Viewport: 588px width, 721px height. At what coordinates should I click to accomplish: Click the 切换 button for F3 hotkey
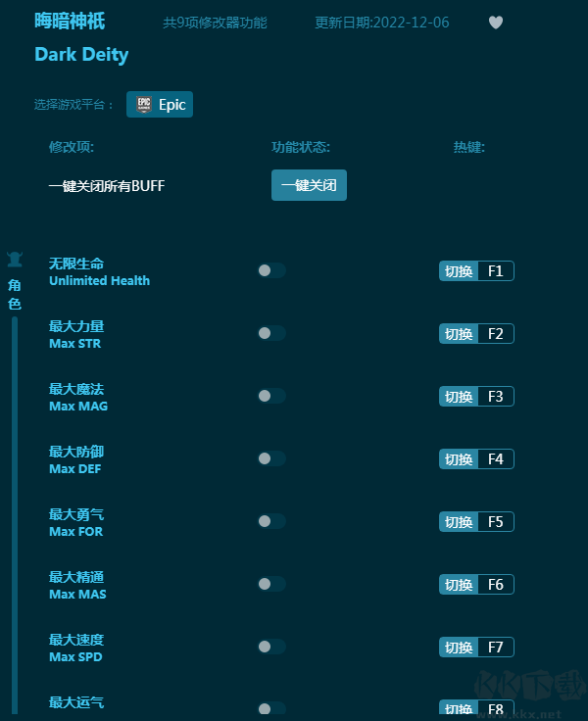point(459,397)
